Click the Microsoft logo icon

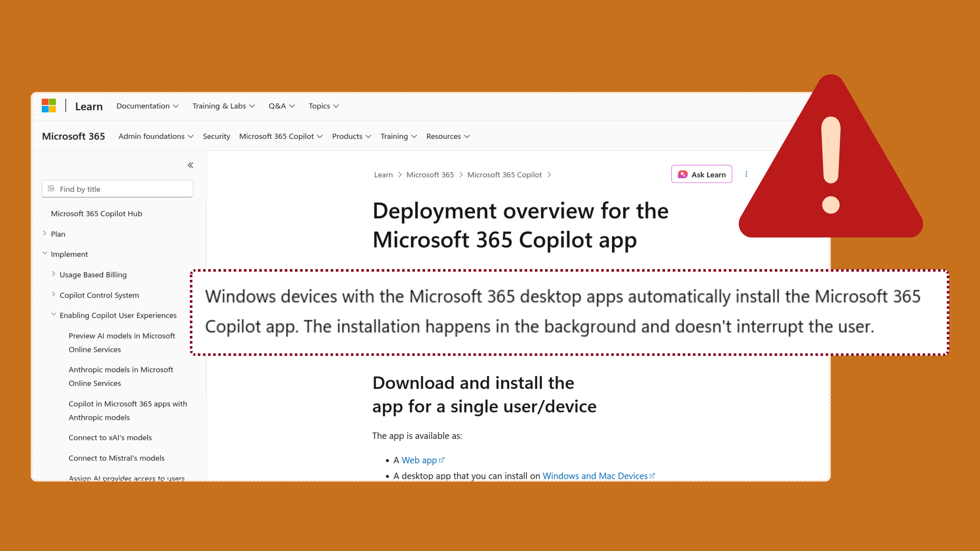49,106
